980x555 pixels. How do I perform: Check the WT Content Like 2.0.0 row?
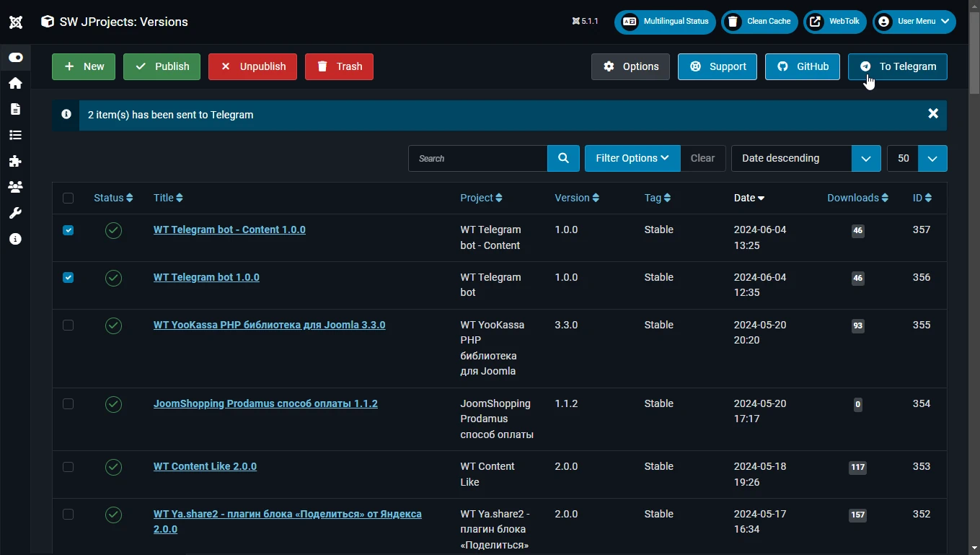coord(68,467)
